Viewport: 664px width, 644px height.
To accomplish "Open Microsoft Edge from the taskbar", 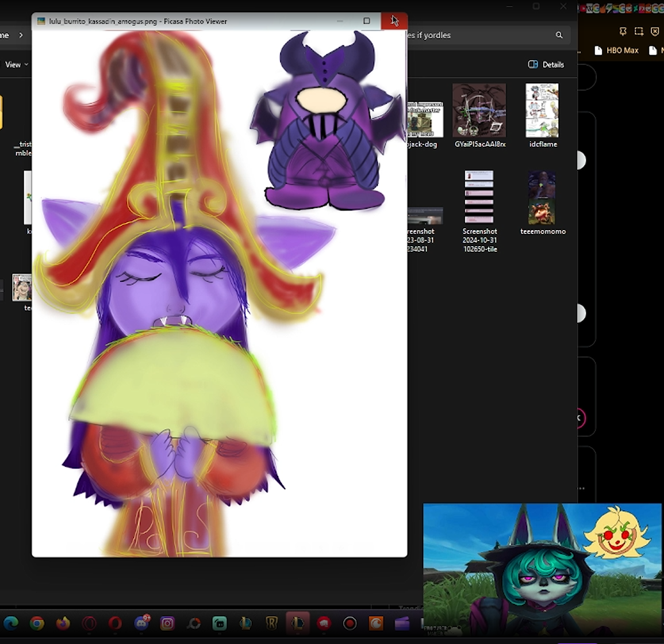I will (11, 623).
